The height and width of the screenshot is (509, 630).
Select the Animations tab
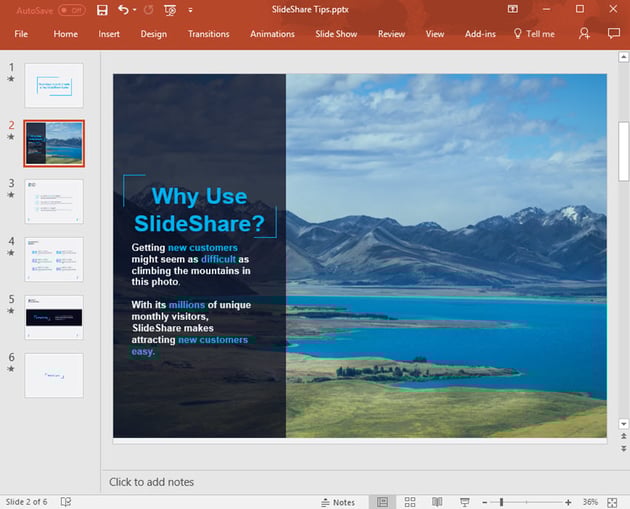tap(272, 34)
